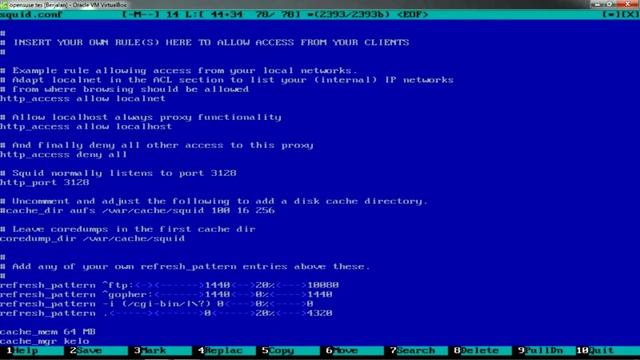Click the 1 Help function key button
The width and height of the screenshot is (640, 360).
tap(34, 350)
